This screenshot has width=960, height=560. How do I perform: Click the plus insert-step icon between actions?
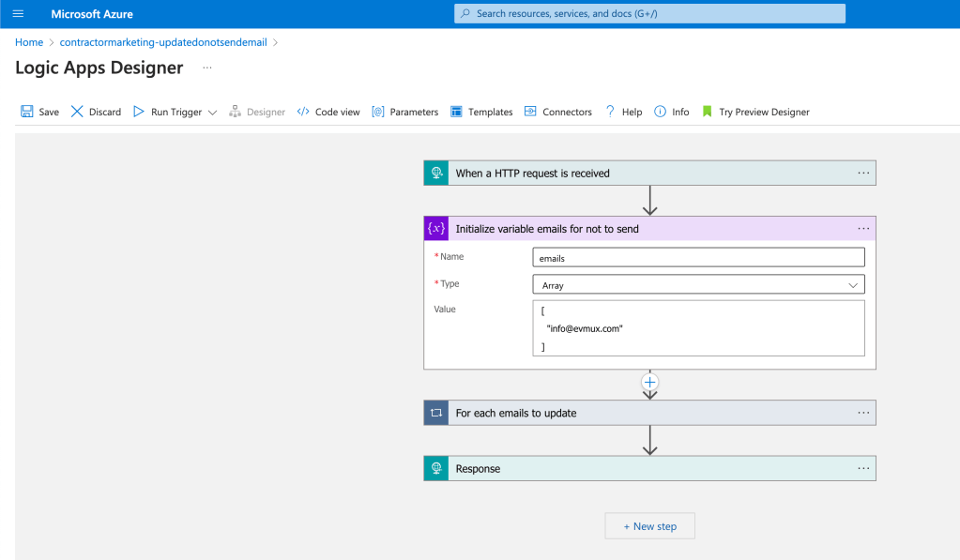pyautogui.click(x=649, y=383)
